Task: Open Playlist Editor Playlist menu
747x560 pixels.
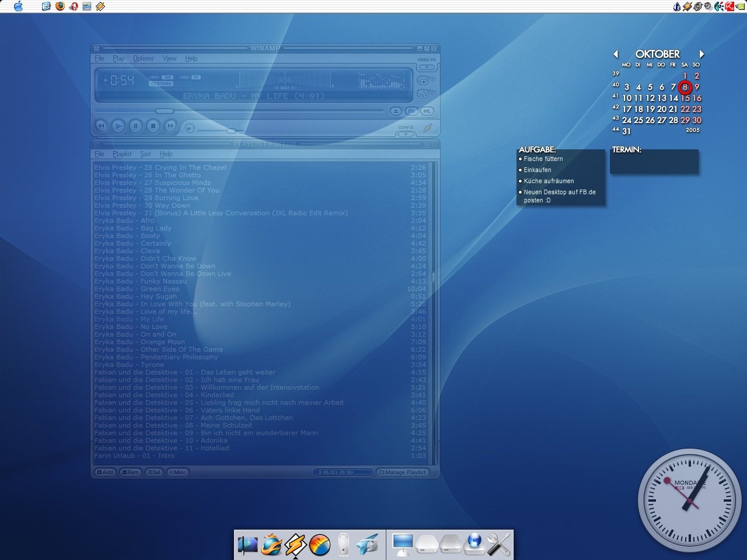Action: 123,154
